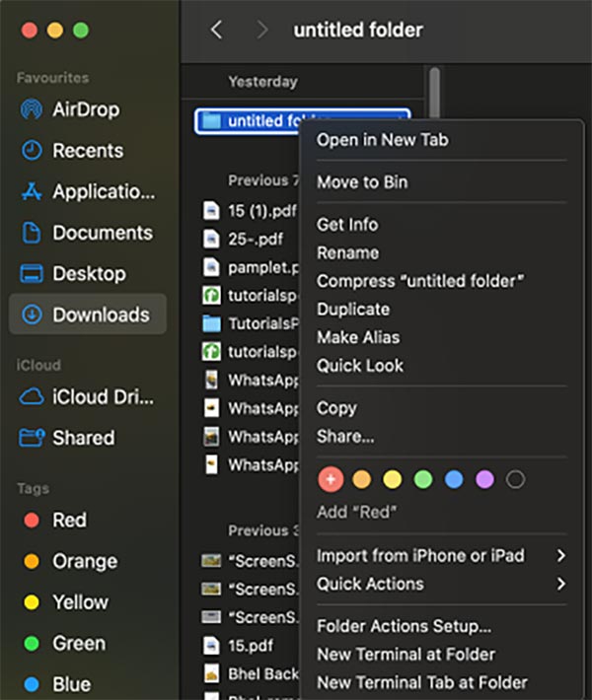Select the Downloads sidebar icon
The image size is (592, 700).
click(x=32, y=315)
